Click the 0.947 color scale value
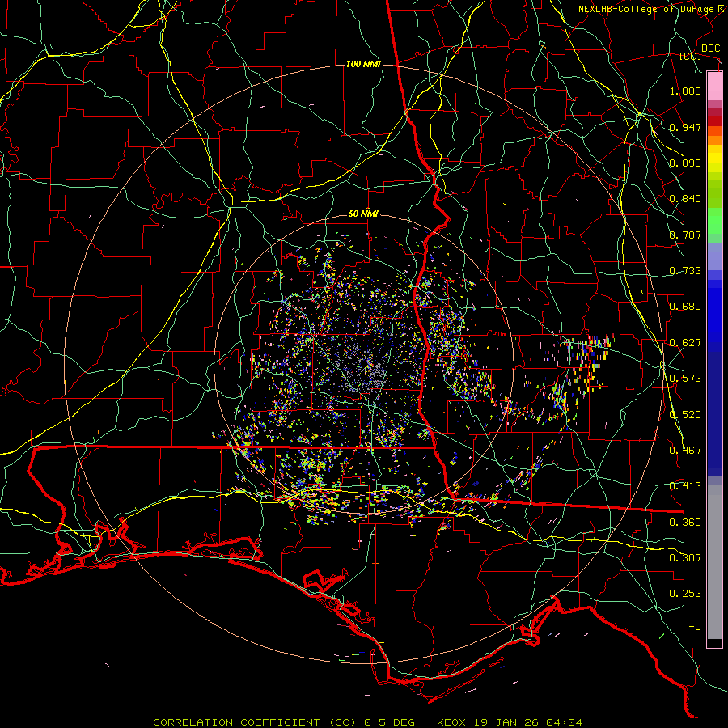Viewport: 728px width, 728px height. [x=685, y=127]
